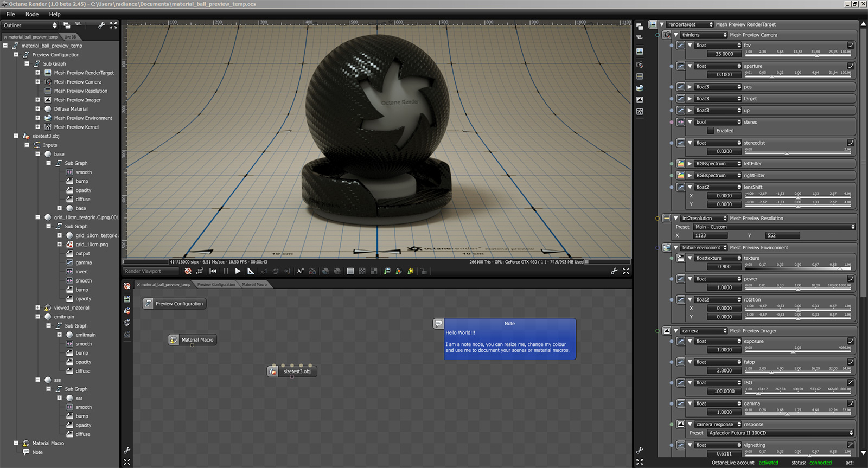
Task: Click the fov curve toggle on the right
Action: tap(851, 45)
